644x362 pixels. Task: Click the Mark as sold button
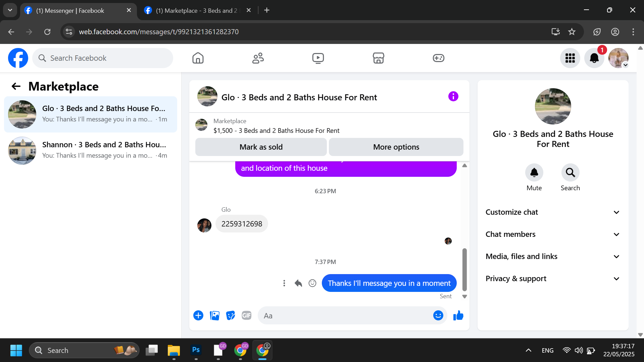click(261, 147)
